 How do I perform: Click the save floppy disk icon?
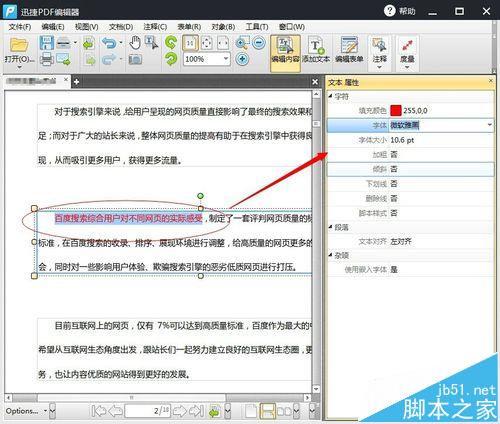pos(46,43)
